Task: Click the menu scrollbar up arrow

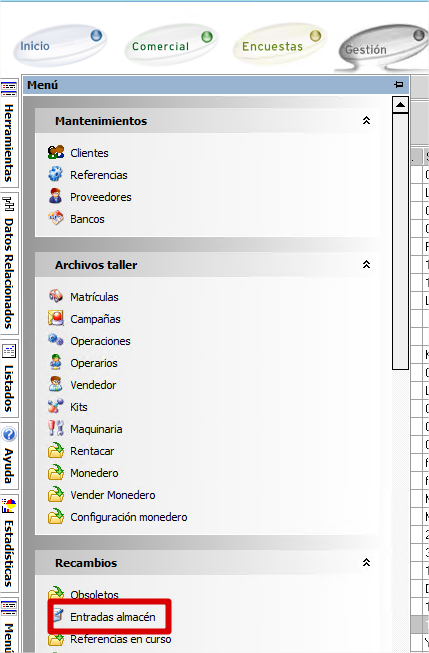Action: click(x=400, y=105)
